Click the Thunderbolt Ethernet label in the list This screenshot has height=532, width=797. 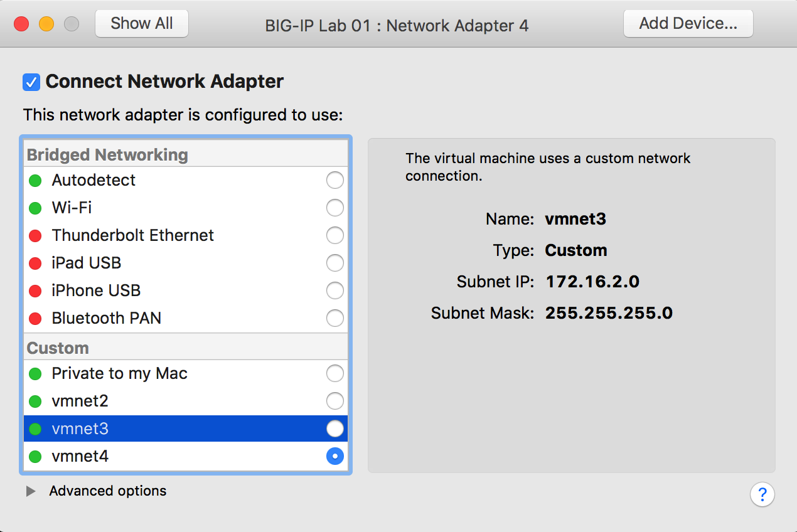133,235
